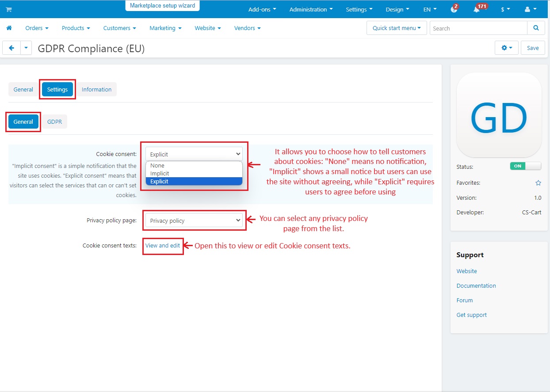Open the Products menu
Viewport: 550px width, 392px height.
point(76,28)
